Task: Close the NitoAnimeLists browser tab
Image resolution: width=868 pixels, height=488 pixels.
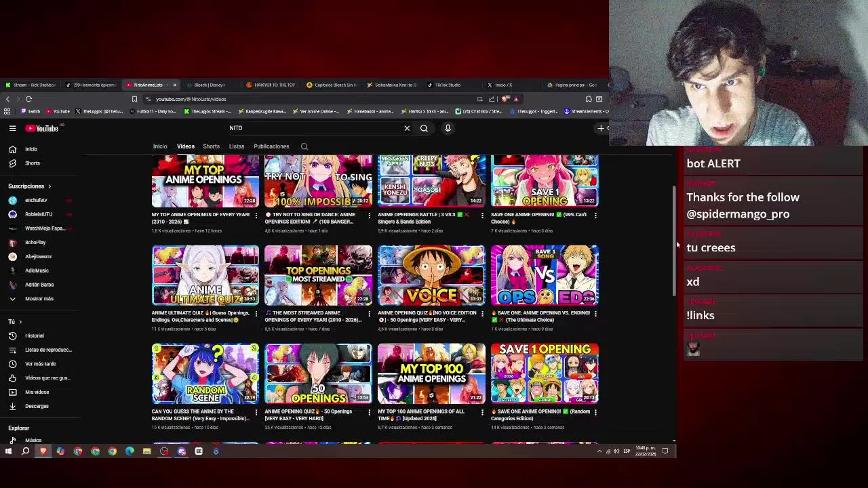Action: pos(174,85)
